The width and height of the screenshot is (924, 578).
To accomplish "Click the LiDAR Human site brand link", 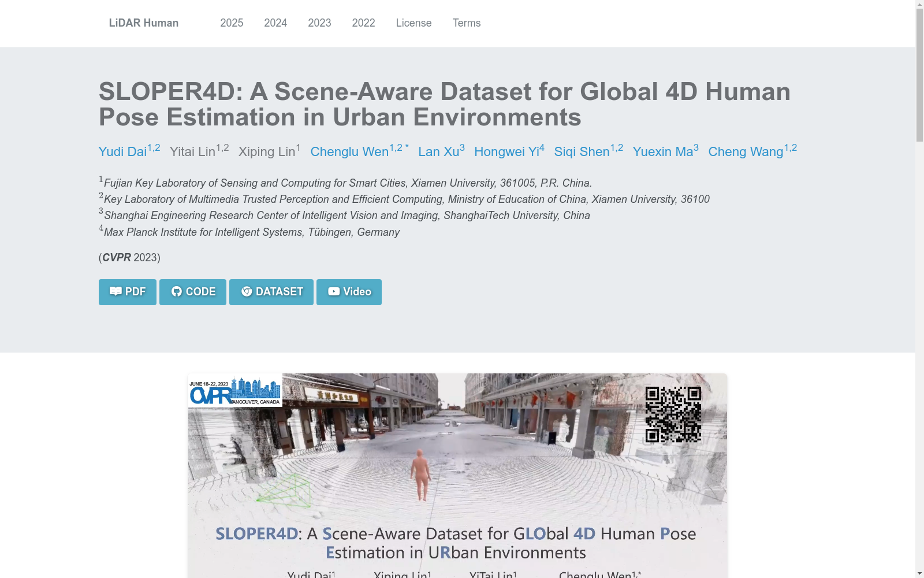I will click(x=144, y=23).
